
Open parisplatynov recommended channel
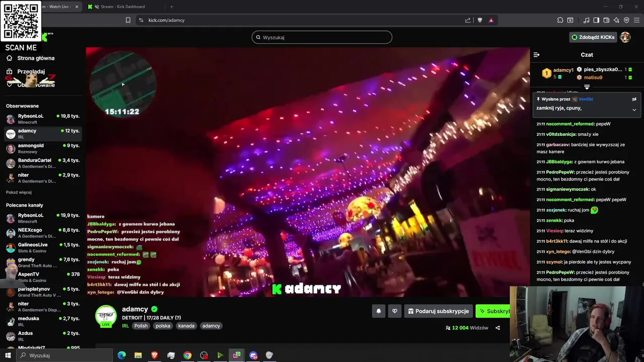tap(43, 292)
